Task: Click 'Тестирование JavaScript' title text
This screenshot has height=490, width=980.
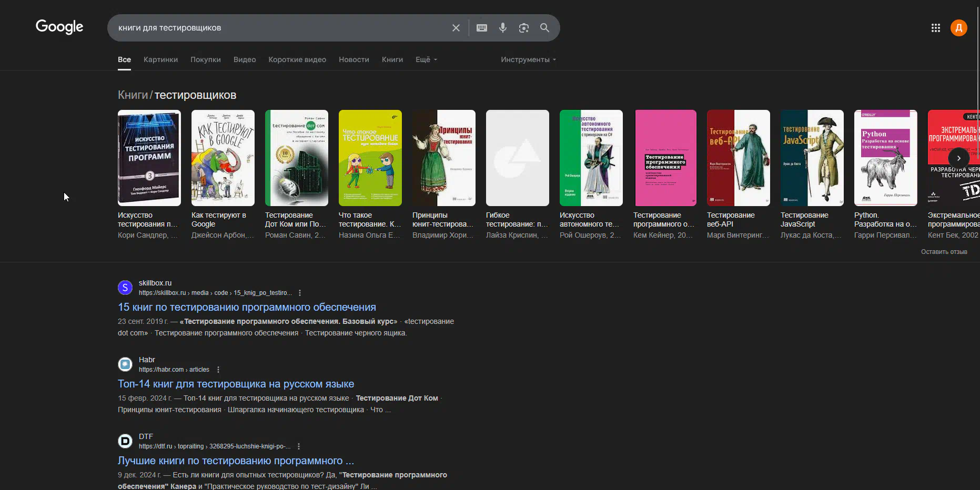Action: [804, 220]
